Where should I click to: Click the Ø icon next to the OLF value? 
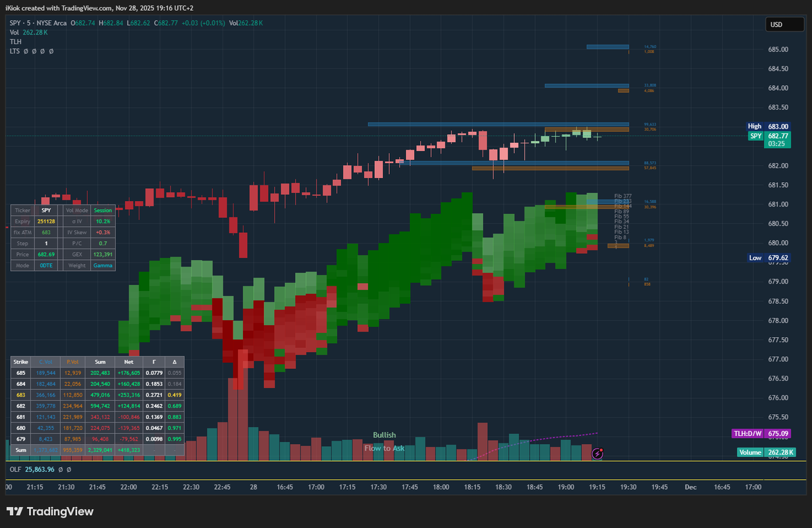[60, 469]
